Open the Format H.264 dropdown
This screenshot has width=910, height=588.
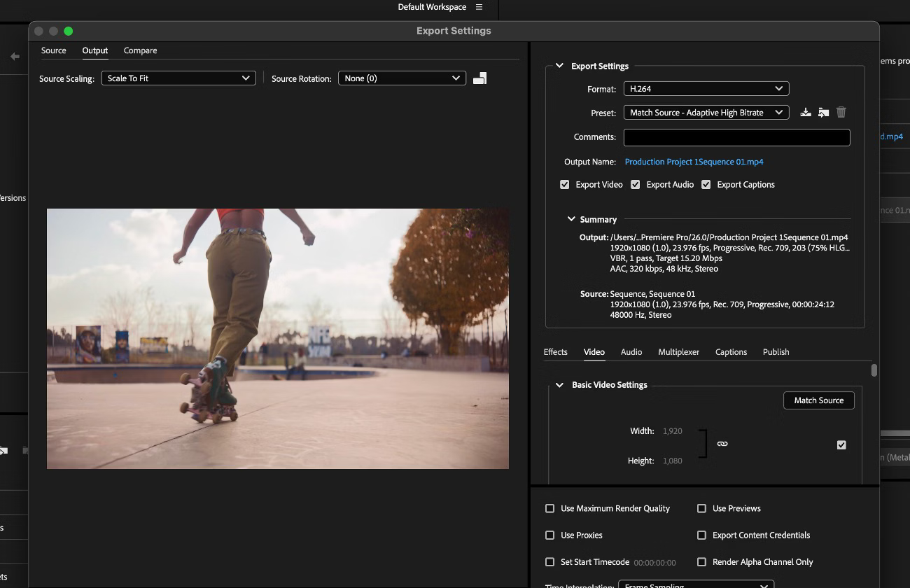(706, 89)
